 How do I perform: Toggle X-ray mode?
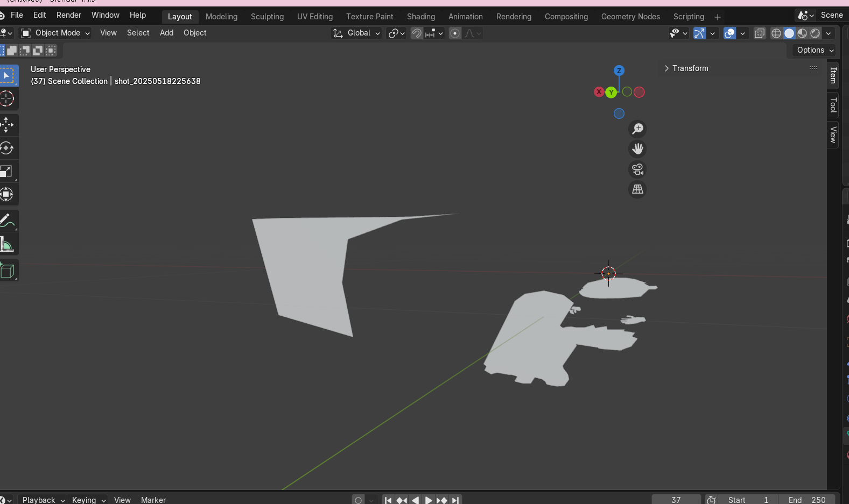760,33
